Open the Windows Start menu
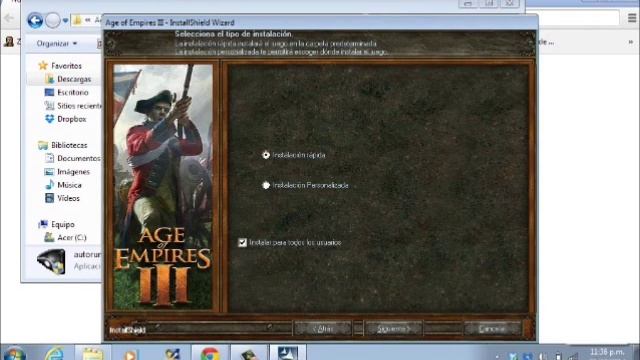Image resolution: width=640 pixels, height=360 pixels. (x=15, y=353)
